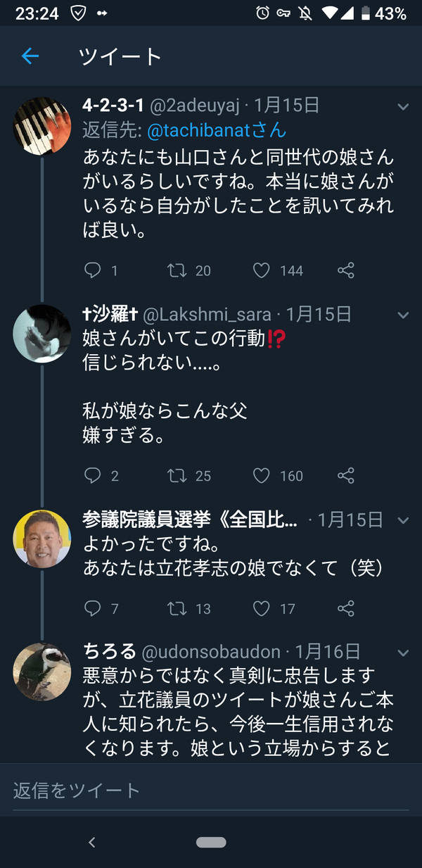422x868 pixels.
Task: Share 4-2-3-1's tweet
Action: point(346,270)
